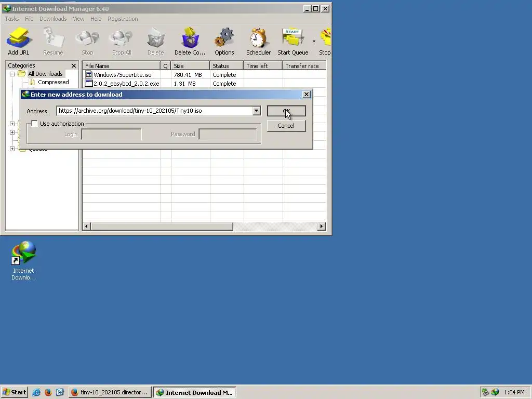Open the View menu
The height and width of the screenshot is (399, 532).
78,19
